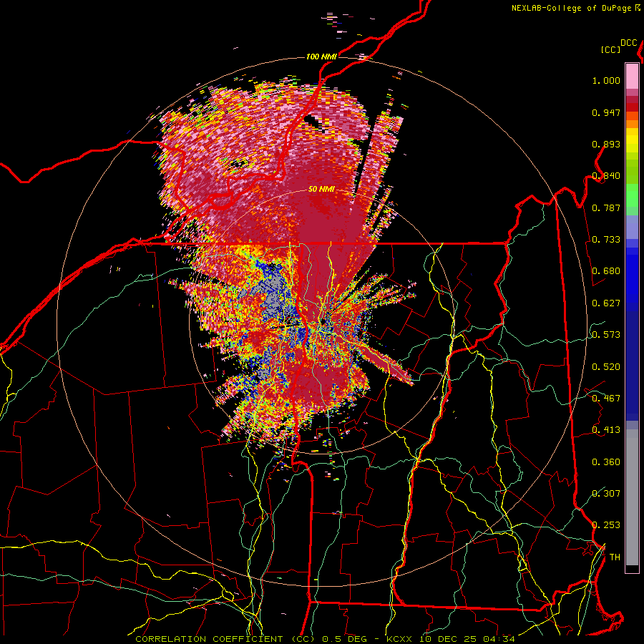Select the 0.627 scale value
Screen dimensions: 644x644
tap(606, 303)
